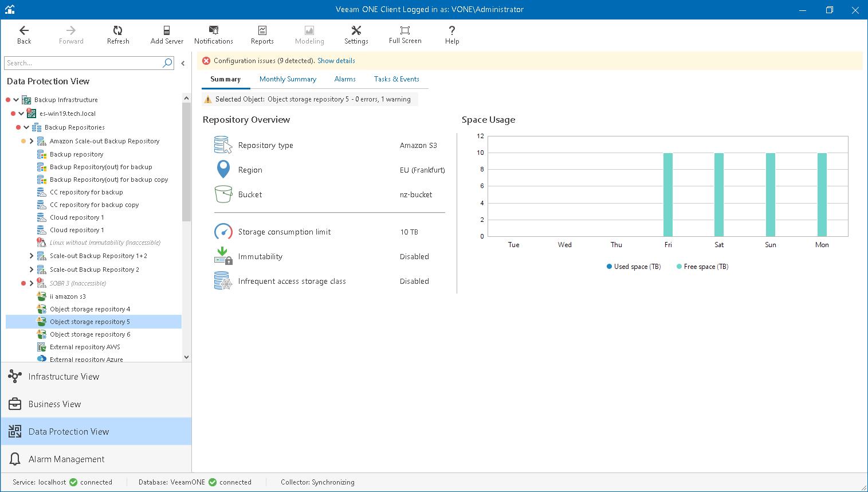Select External repository AWS
The image size is (868, 492).
[x=85, y=347]
